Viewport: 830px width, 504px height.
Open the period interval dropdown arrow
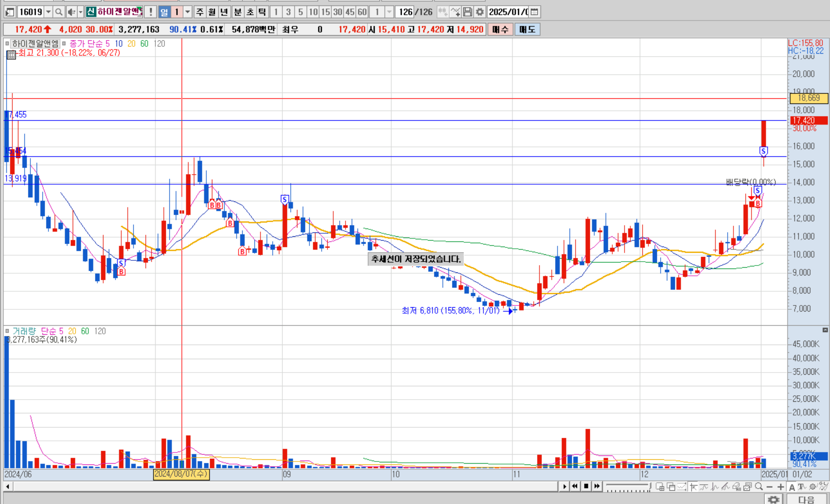188,12
